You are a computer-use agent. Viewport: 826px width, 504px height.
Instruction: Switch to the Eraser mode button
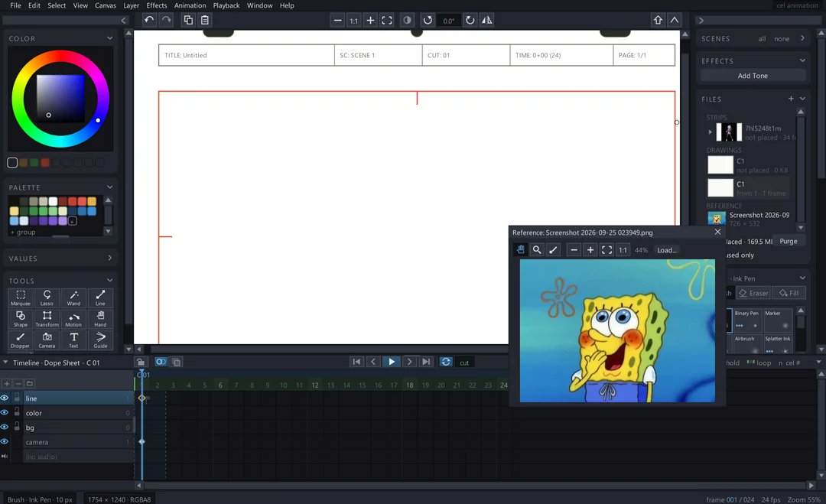[753, 293]
